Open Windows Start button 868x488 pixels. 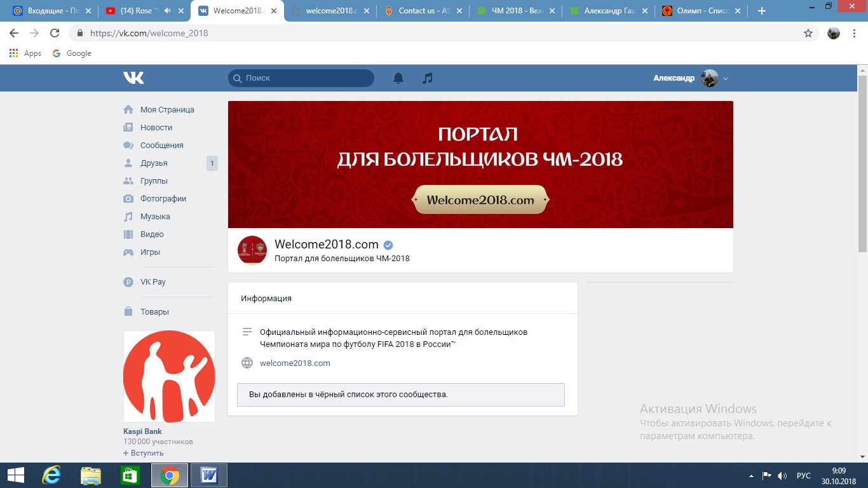pyautogui.click(x=15, y=475)
